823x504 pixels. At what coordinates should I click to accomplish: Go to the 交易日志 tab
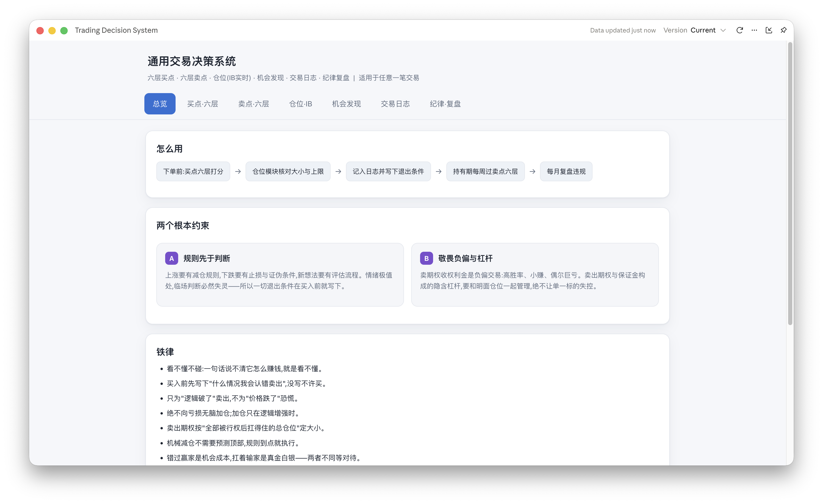point(395,104)
